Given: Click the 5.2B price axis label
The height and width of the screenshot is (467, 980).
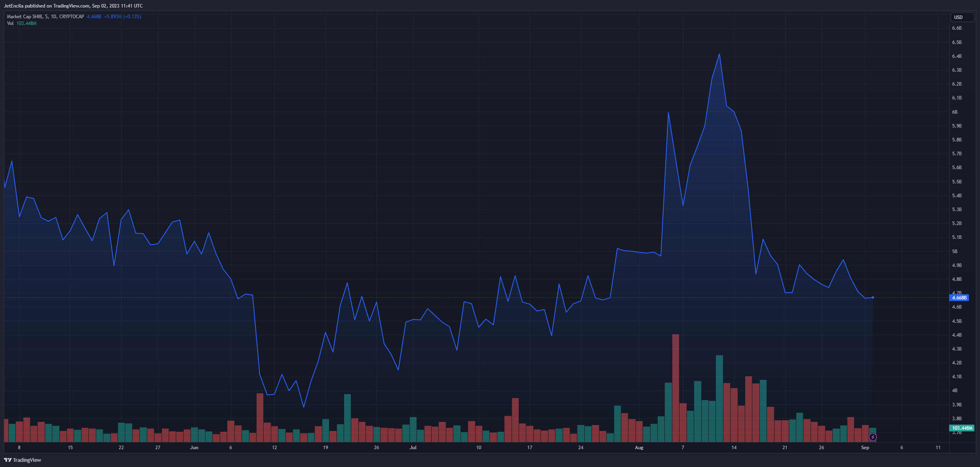Looking at the screenshot, I should pos(957,223).
